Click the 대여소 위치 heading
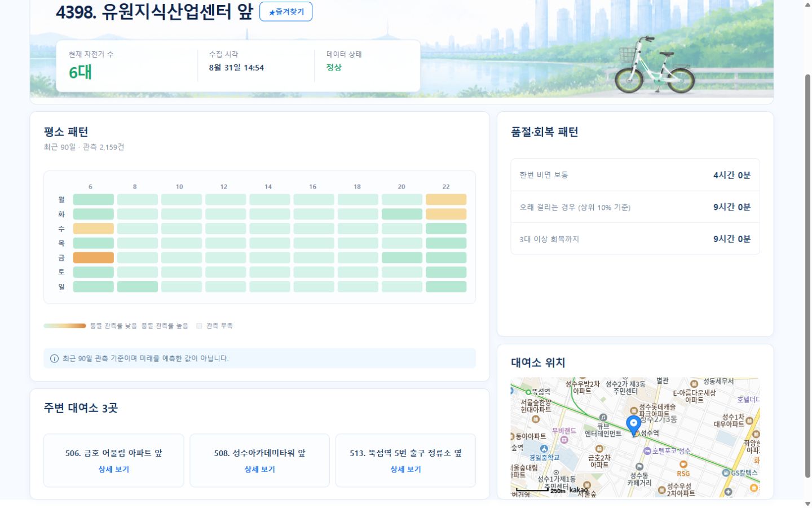Screen dimensions: 812x508 (538, 362)
